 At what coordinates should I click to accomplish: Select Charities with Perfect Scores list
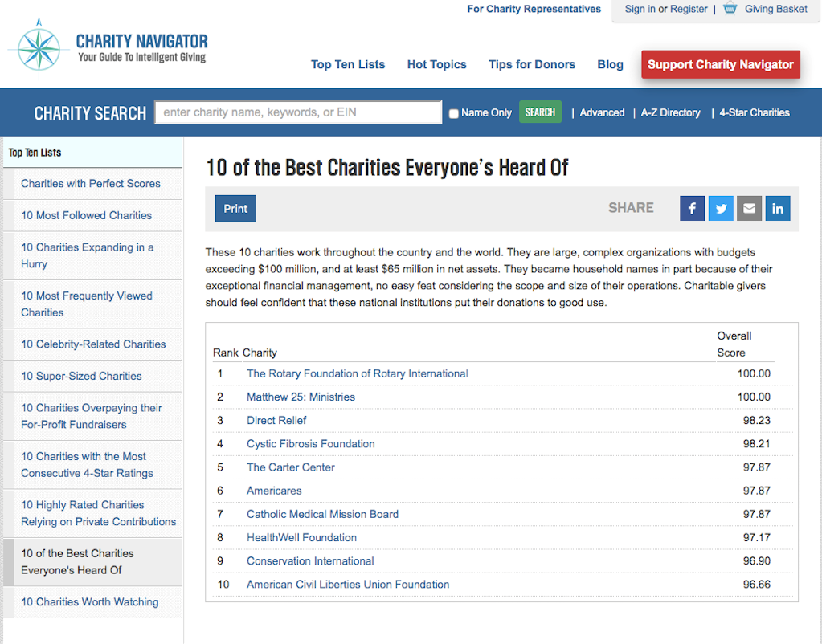(91, 184)
